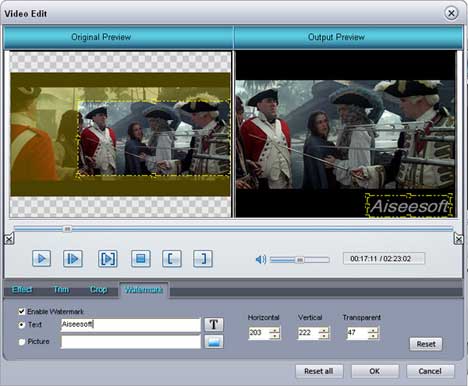
Task: Click the right trim marker below the preview
Action: 458,239
